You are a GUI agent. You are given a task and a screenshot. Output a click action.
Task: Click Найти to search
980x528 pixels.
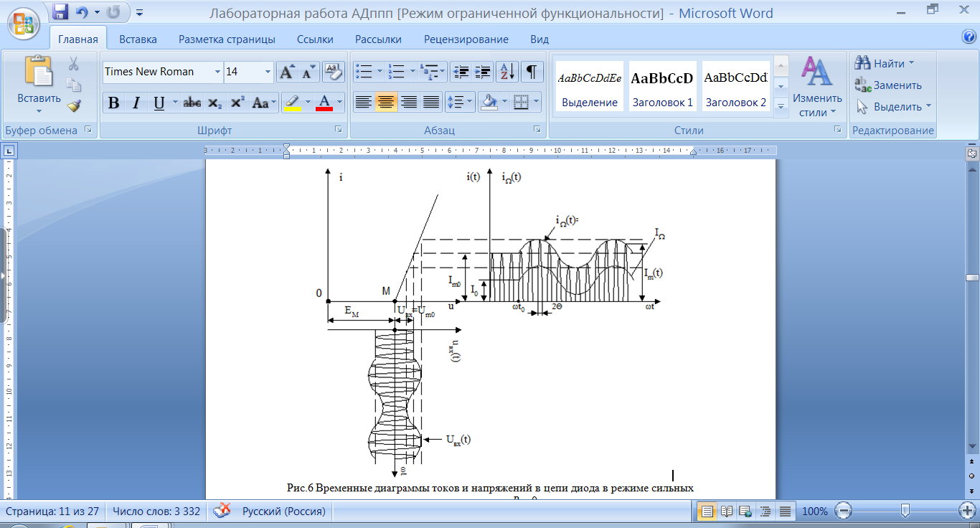click(884, 63)
